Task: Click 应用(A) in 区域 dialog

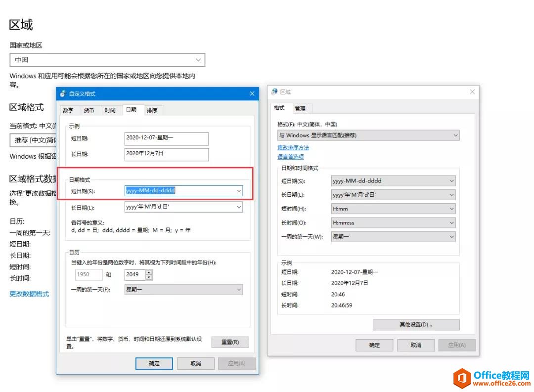Action: point(457,345)
